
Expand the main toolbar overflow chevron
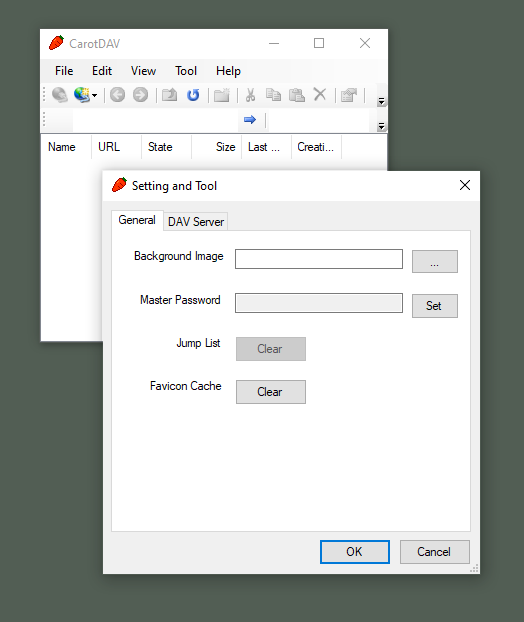point(381,102)
